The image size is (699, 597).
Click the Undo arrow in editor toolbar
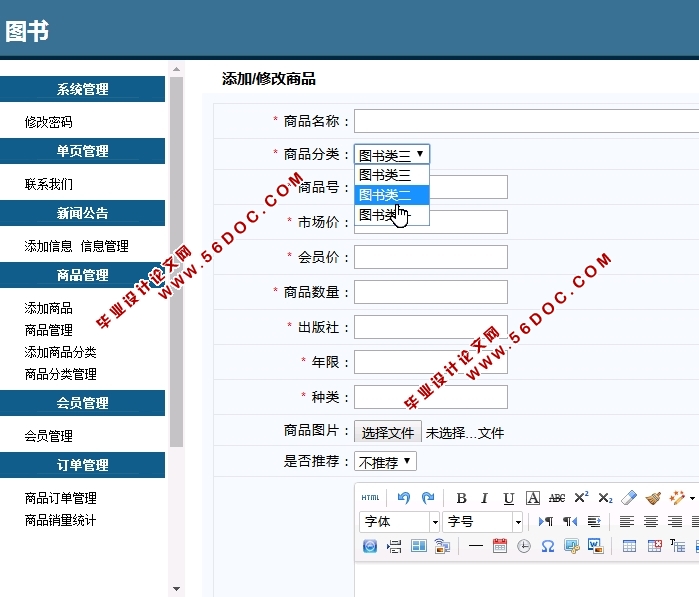tap(404, 498)
